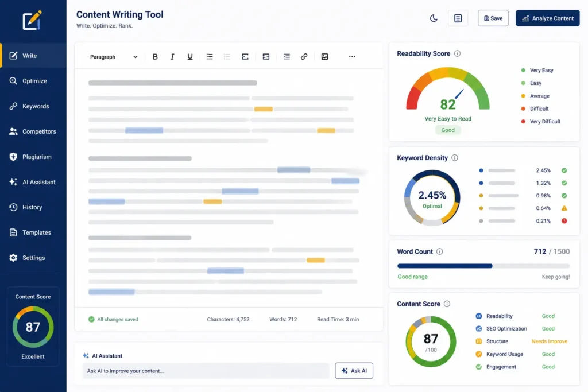Screen dimensions: 588x392
Task: Toggle bold formatting
Action: point(155,57)
